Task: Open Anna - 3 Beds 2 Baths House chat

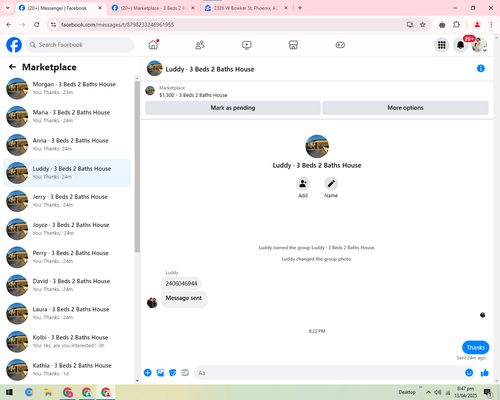Action: tap(67, 145)
